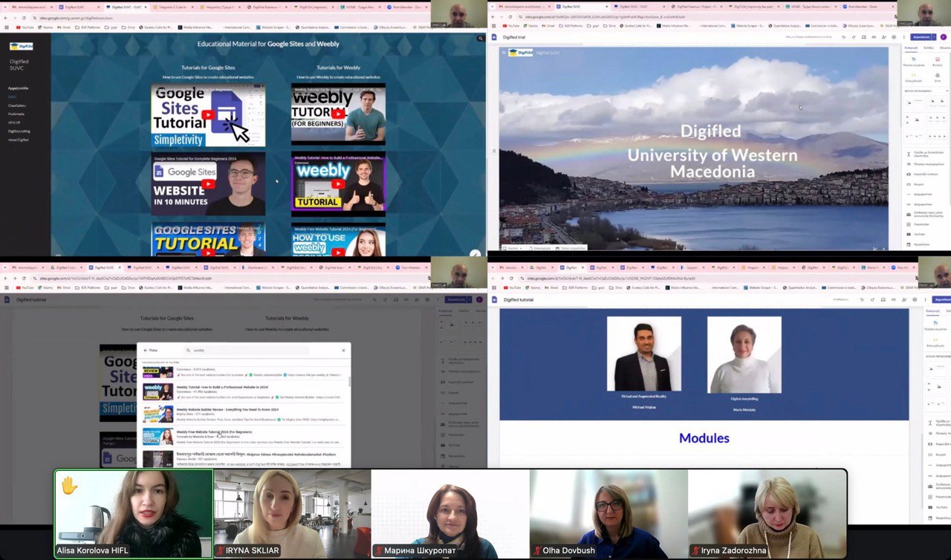
Task: Click the raised hand icon on Alisa's video
Action: tap(69, 486)
